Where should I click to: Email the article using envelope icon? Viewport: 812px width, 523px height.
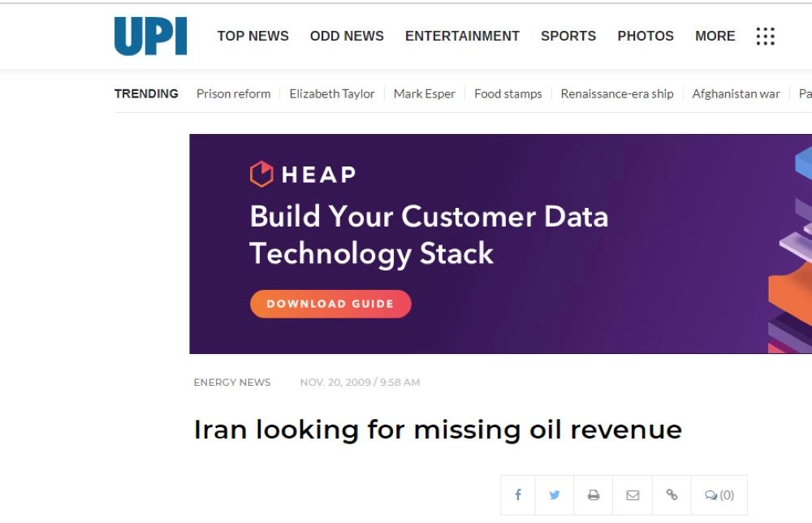(633, 495)
